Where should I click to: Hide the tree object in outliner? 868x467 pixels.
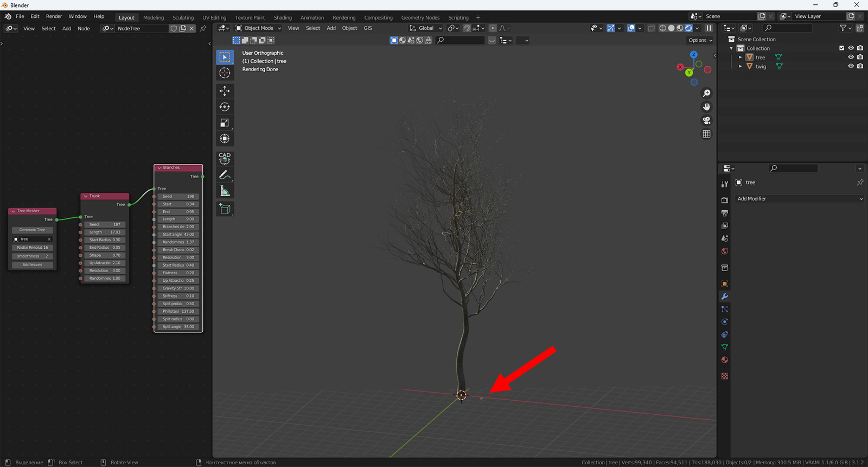coord(851,57)
